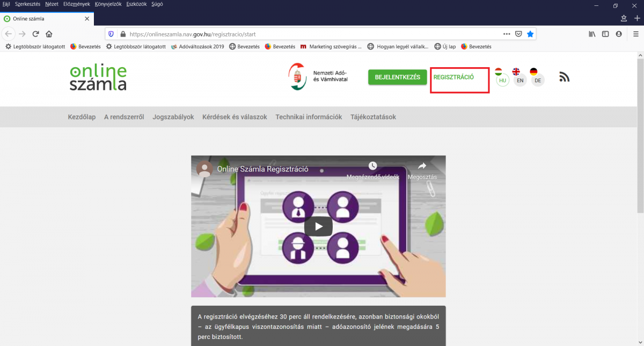644x346 pixels.
Task: Open the Súgó menu
Action: (157, 4)
